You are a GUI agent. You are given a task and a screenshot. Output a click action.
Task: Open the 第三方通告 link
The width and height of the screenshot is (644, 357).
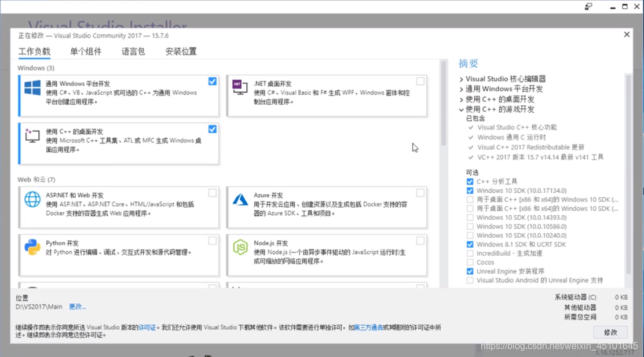click(x=369, y=327)
